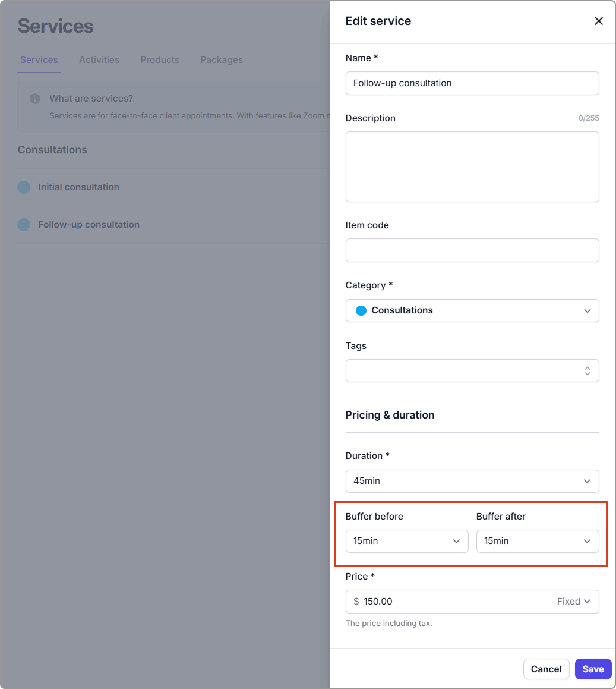Switch to the Activities tab

click(x=99, y=60)
